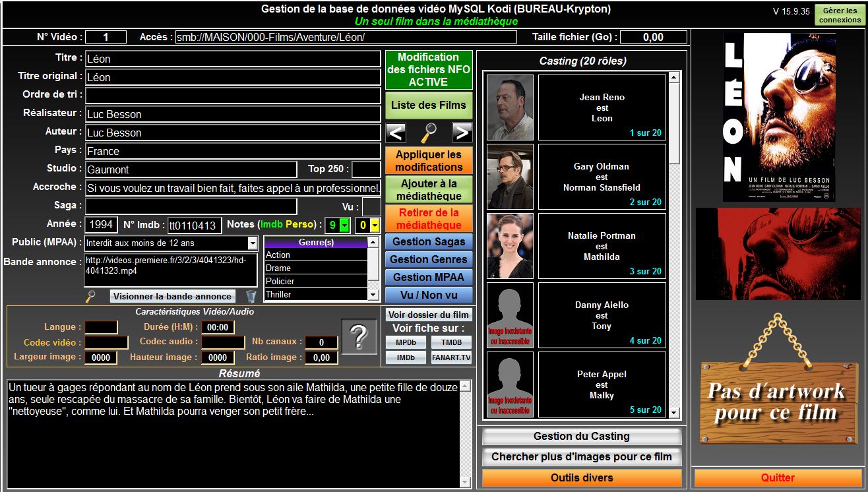
Task: Click the empty Top 250 field
Action: (366, 169)
